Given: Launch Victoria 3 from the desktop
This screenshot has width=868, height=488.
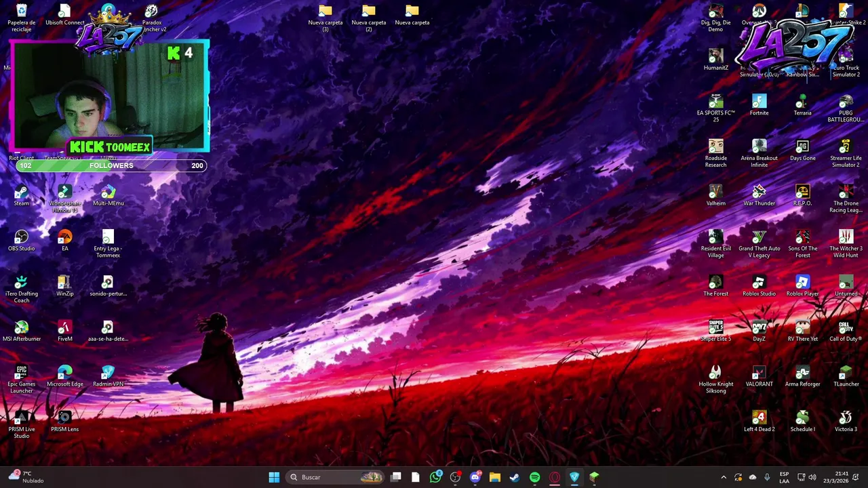Looking at the screenshot, I should [846, 422].
